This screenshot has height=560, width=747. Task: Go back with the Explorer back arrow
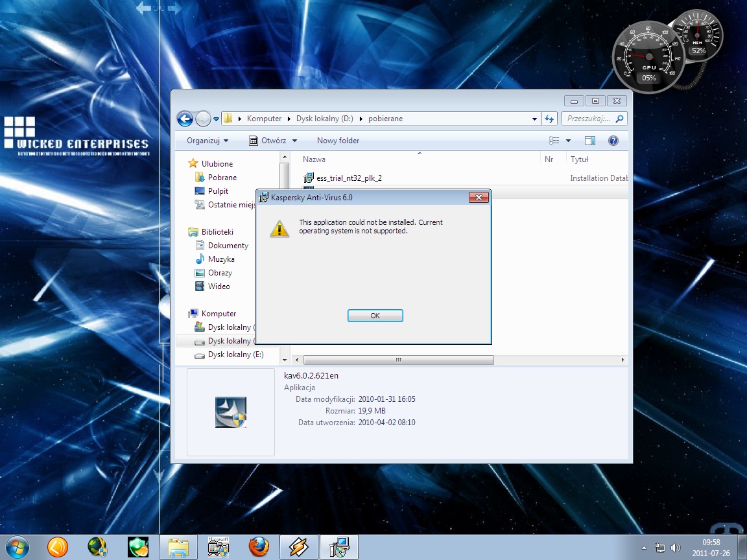[x=185, y=119]
